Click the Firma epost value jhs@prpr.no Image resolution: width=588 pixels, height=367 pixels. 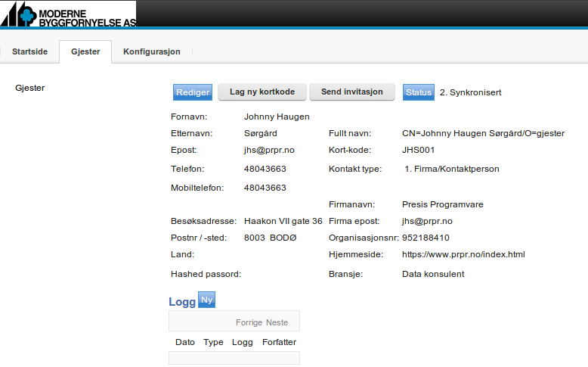(x=427, y=221)
